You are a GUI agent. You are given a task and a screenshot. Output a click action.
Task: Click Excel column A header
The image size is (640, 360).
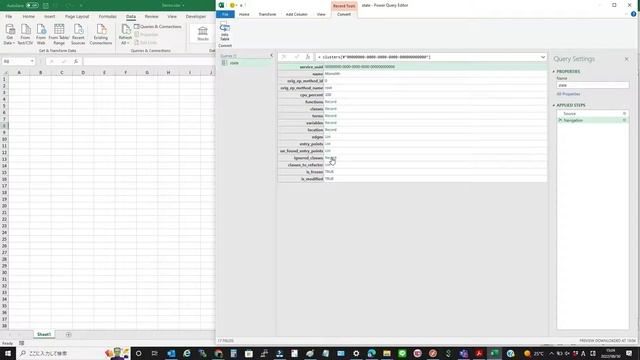(x=19, y=73)
